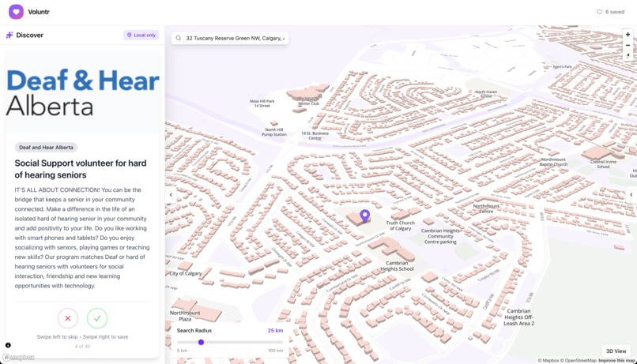Save this opportunity with the green checkmark

[97, 318]
